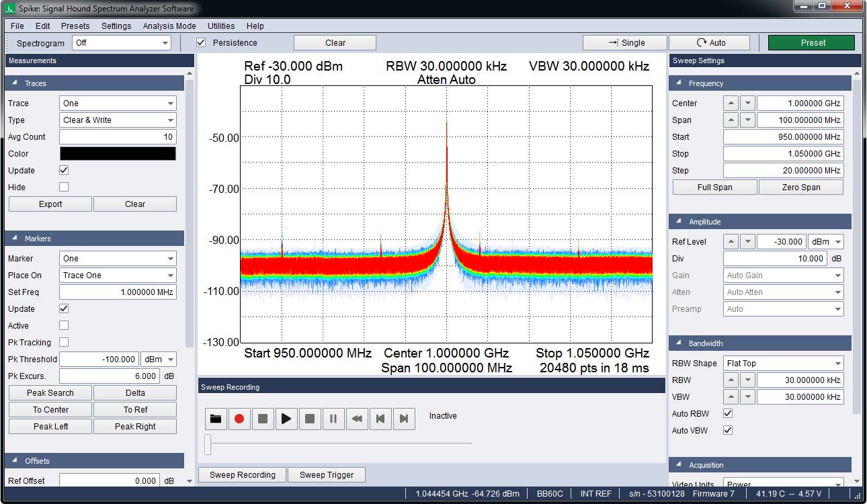The width and height of the screenshot is (867, 504).
Task: Open the Spectrogram dropdown
Action: tap(122, 43)
